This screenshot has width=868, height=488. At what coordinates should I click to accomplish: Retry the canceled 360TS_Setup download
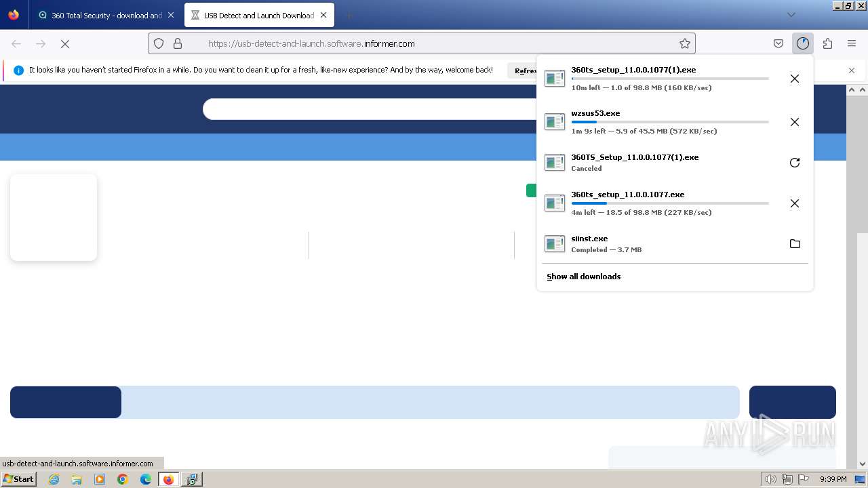point(795,163)
